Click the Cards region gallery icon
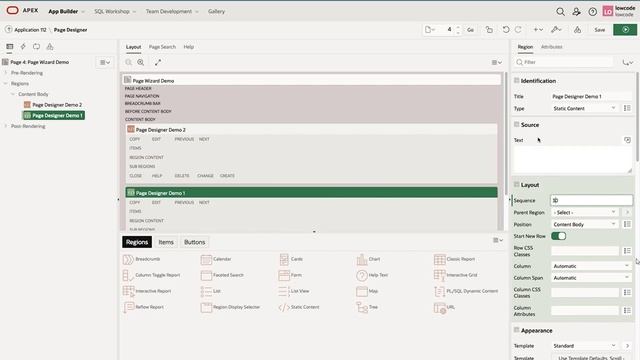Screen dimensions: 640x360 point(284,260)
